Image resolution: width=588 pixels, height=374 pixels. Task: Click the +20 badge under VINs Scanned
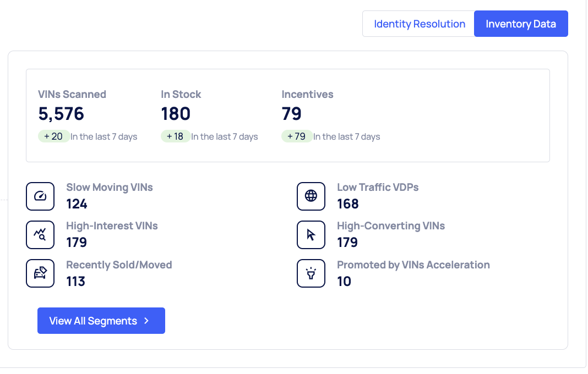click(x=53, y=136)
